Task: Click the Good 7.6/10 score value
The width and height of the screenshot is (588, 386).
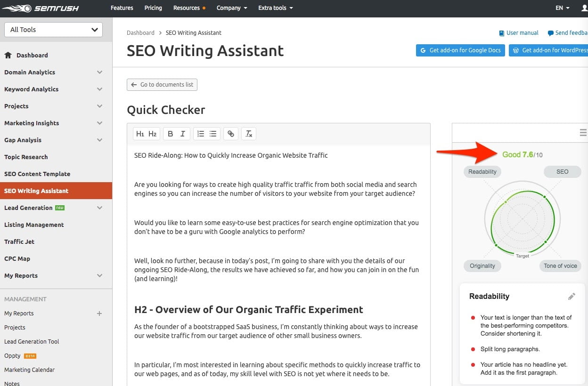Action: (523, 155)
